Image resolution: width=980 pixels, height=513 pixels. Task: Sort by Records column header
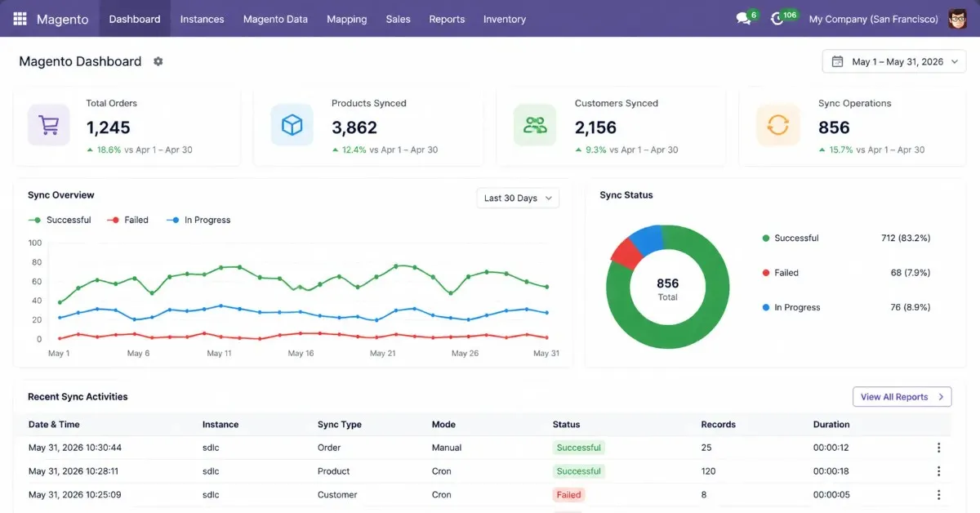pyautogui.click(x=719, y=425)
